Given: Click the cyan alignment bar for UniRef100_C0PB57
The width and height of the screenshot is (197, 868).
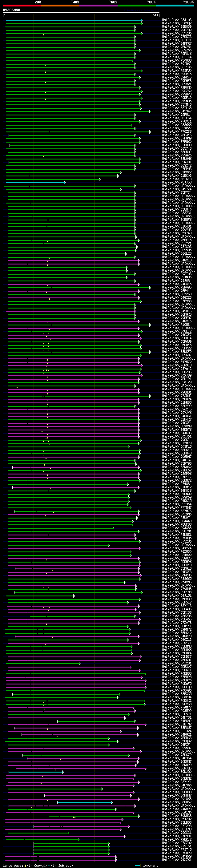Looking at the screenshot, I should (x=85, y=802).
